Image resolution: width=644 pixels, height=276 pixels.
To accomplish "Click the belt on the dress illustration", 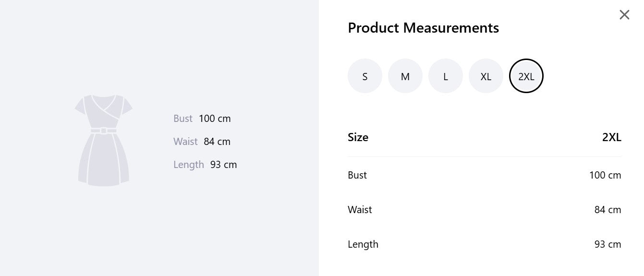I will [x=104, y=131].
